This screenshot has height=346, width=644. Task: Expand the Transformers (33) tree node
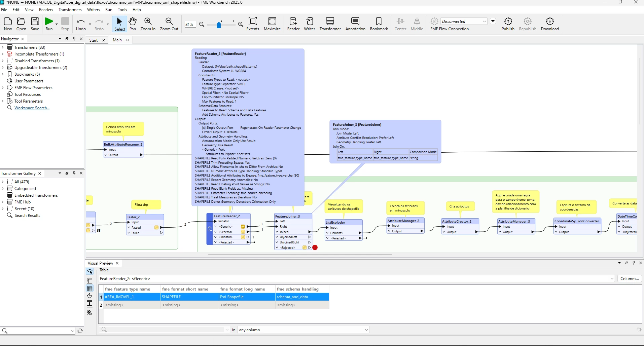(3, 47)
